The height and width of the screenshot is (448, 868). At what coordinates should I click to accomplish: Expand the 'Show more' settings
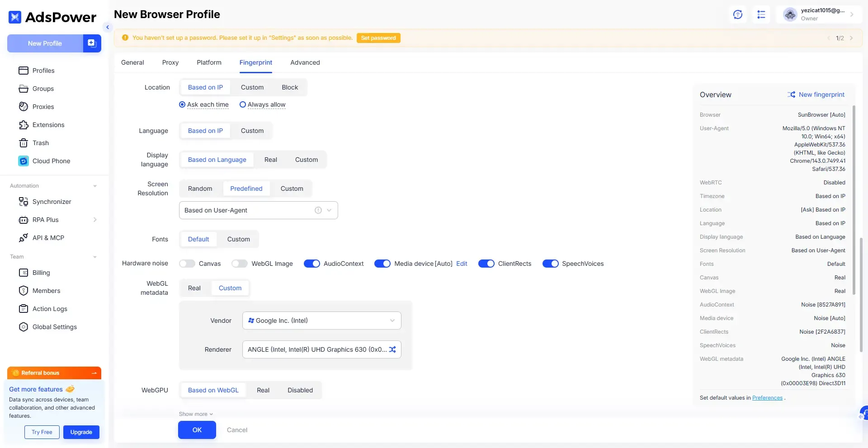point(195,414)
